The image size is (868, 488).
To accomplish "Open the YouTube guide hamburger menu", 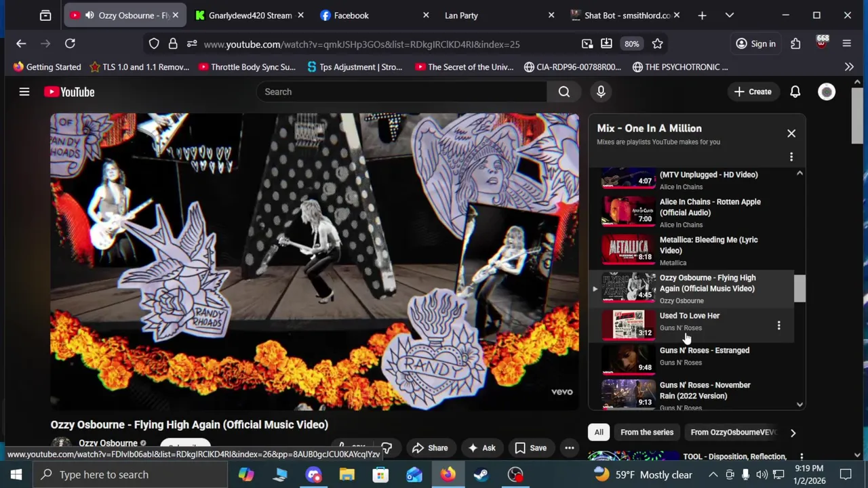I will pos(24,91).
